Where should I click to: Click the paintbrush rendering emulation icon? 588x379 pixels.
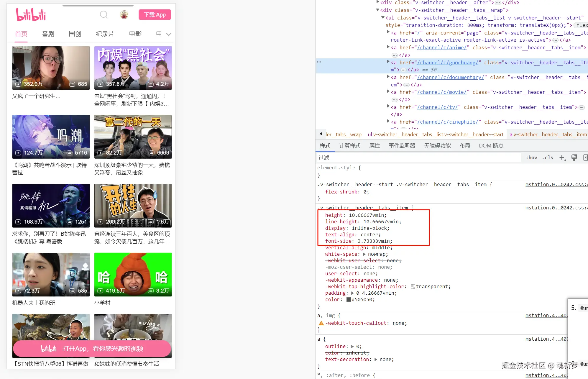point(574,158)
